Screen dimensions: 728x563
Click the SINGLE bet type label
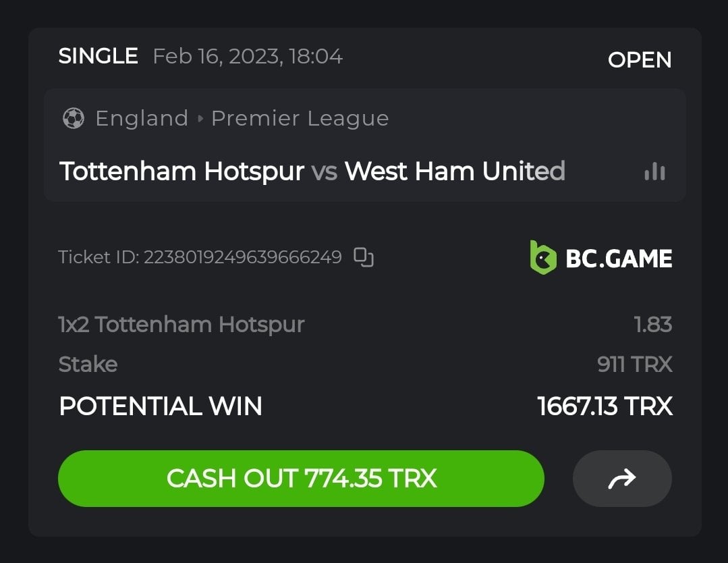[99, 56]
